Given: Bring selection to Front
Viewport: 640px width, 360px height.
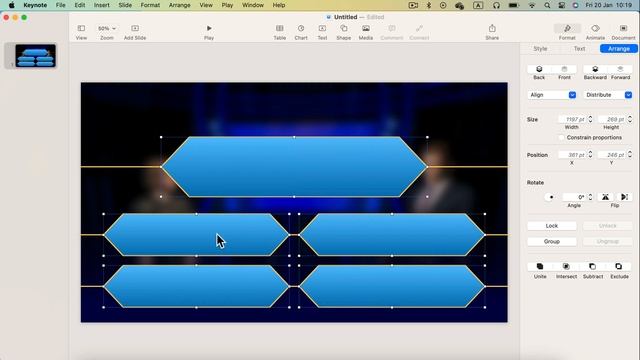Looking at the screenshot, I should (x=564, y=69).
